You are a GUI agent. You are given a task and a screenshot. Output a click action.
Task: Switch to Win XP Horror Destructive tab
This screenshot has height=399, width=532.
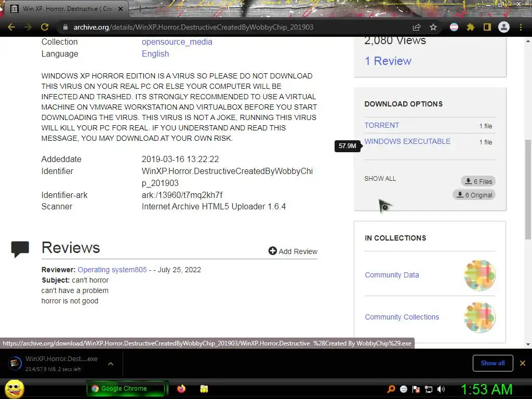pyautogui.click(x=67, y=9)
